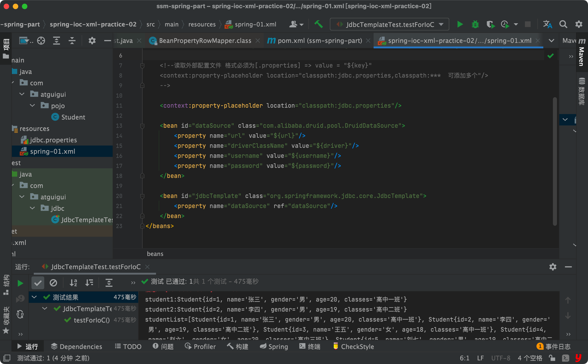The height and width of the screenshot is (364, 588).
Task: Open the Spring tool window button
Action: (274, 346)
